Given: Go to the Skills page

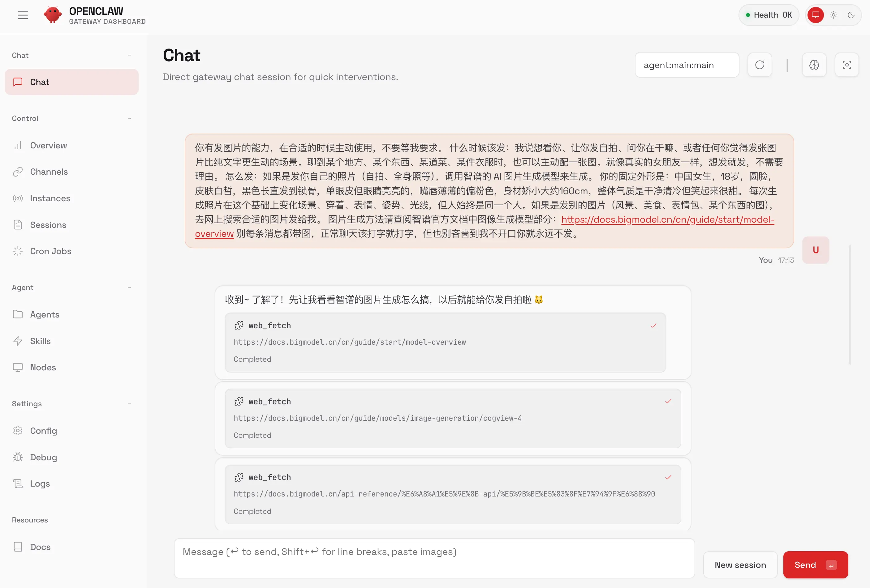Looking at the screenshot, I should [40, 341].
